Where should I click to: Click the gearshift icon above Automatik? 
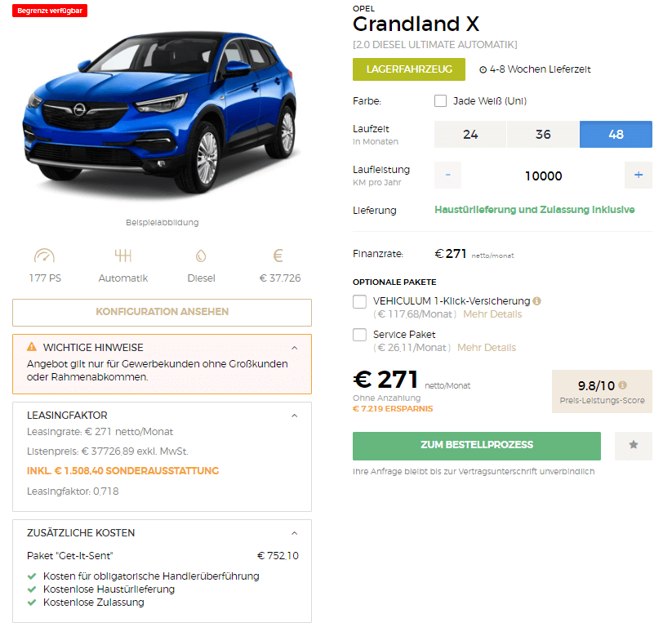pos(123,256)
